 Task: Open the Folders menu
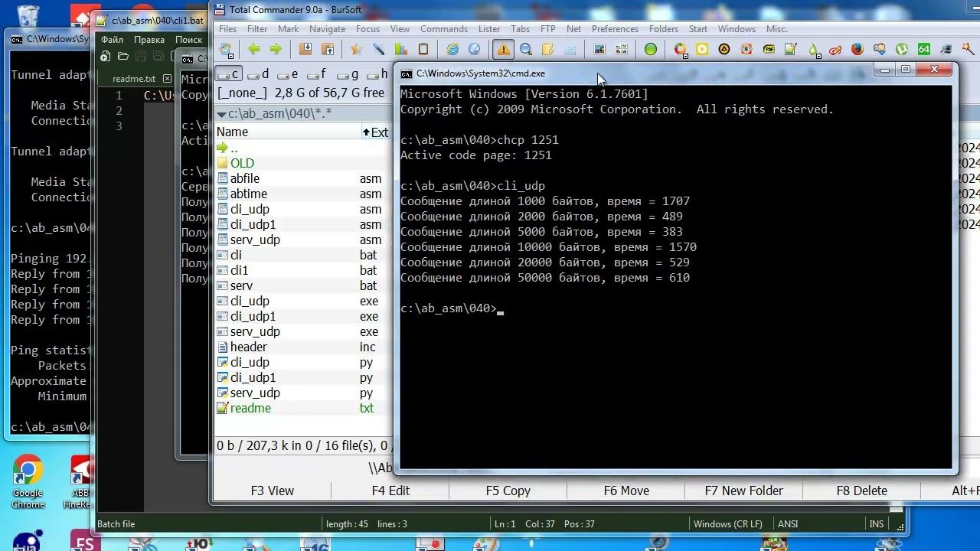tap(664, 29)
